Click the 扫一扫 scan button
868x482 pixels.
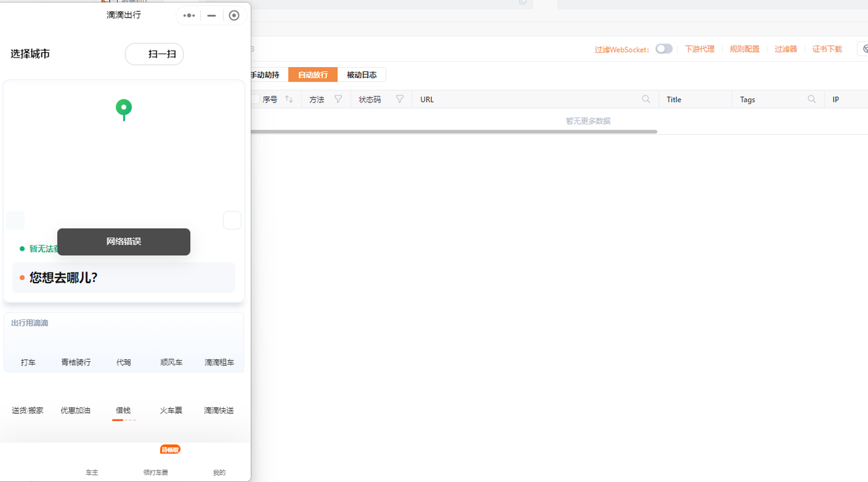pyautogui.click(x=154, y=54)
